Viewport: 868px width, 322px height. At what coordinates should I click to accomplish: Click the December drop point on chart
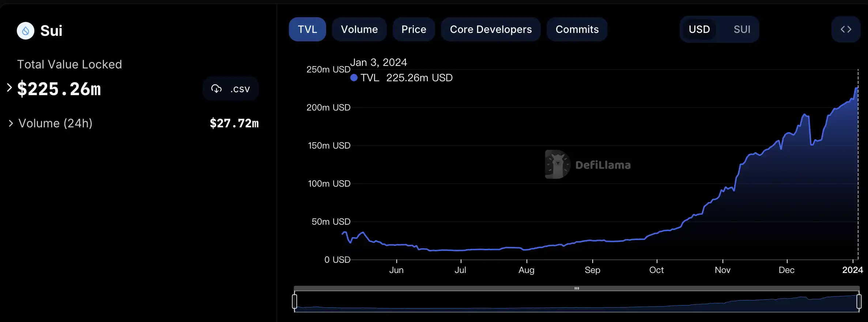coord(812,144)
